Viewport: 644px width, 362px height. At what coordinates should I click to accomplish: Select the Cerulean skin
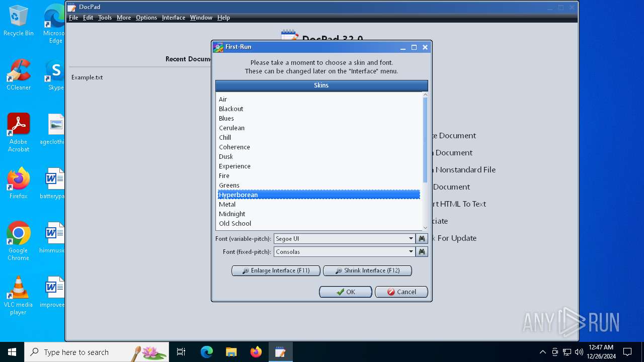319,128
